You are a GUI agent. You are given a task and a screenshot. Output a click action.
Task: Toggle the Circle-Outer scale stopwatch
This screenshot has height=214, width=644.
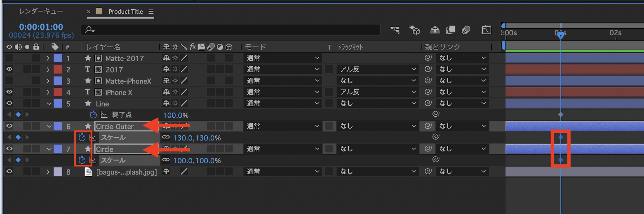82,138
